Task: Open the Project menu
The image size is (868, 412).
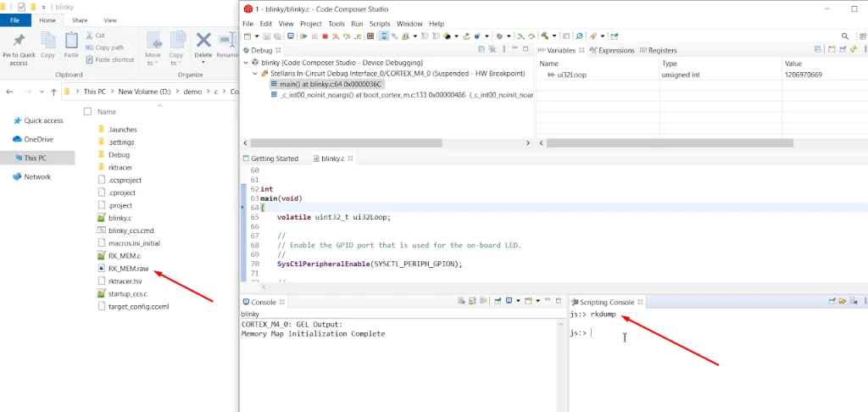Action: (x=311, y=24)
